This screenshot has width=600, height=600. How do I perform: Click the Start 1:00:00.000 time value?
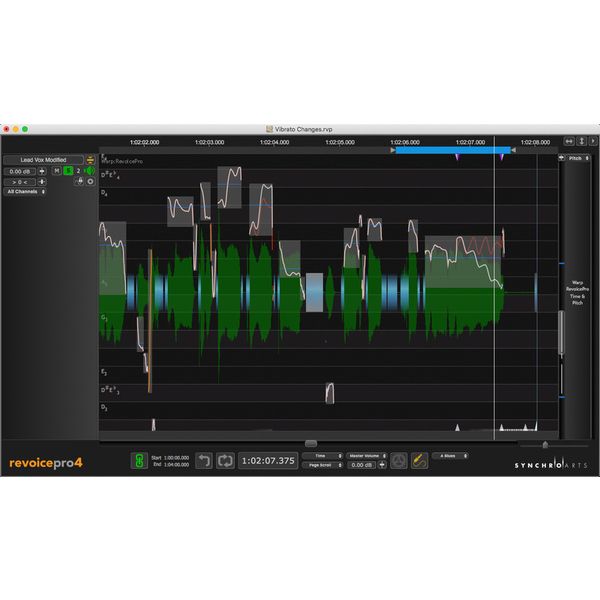176,458
